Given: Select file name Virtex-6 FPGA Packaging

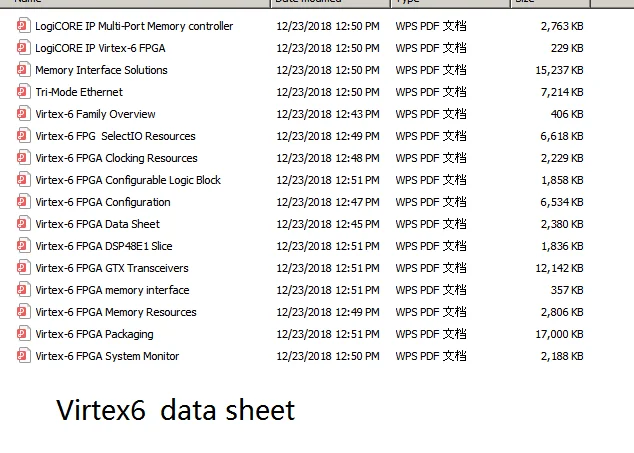Looking at the screenshot, I should [x=94, y=334].
